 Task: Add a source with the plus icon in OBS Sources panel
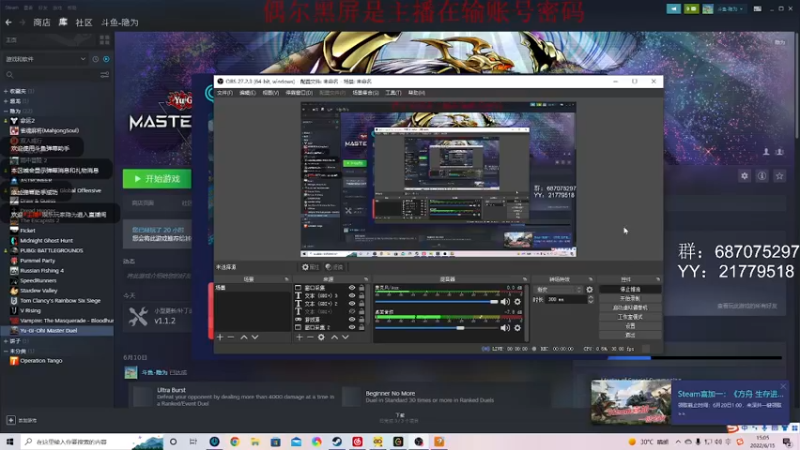299,337
